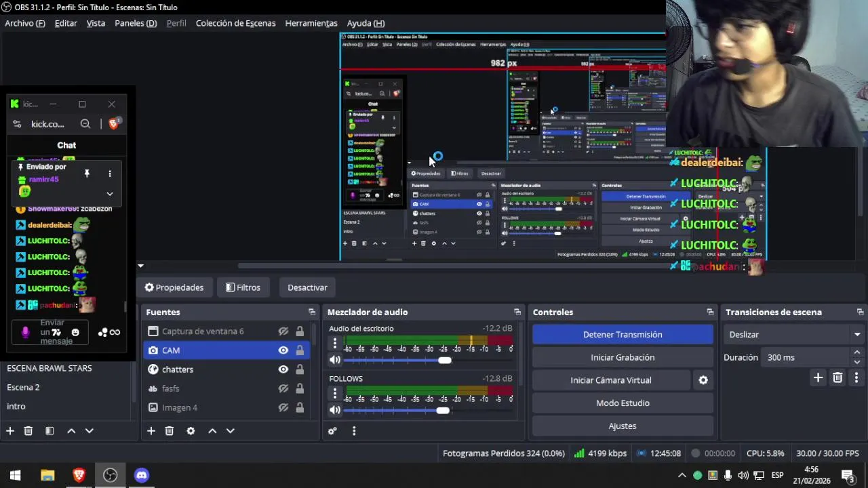Delete selected source with trash icon
The image size is (868, 488).
(170, 430)
